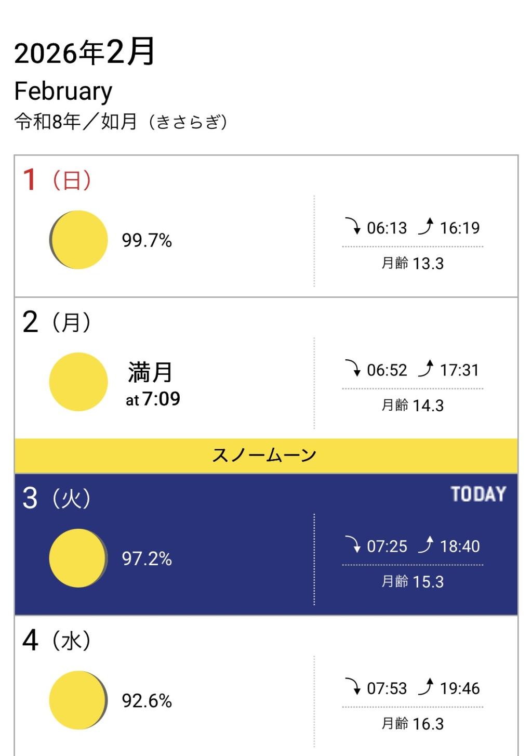This screenshot has width=532, height=756.
Task: Select the 4 (水) date heading
Action: click(57, 640)
